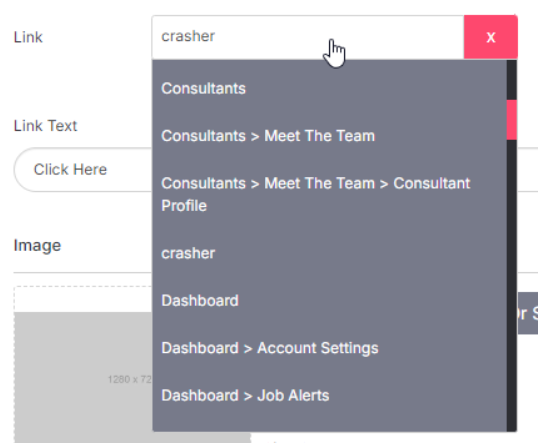Click the gray 1280 x 720 image placeholder
This screenshot has width=550, height=446.
(83, 377)
